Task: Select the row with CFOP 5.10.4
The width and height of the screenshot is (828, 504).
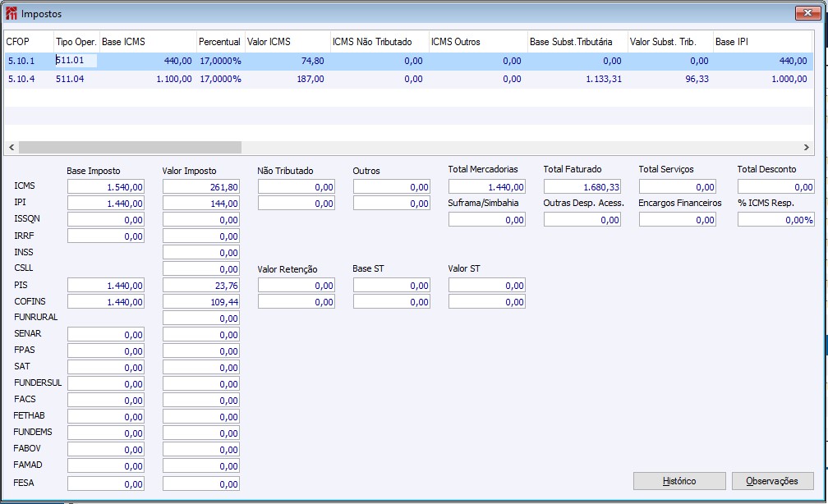Action: 408,79
